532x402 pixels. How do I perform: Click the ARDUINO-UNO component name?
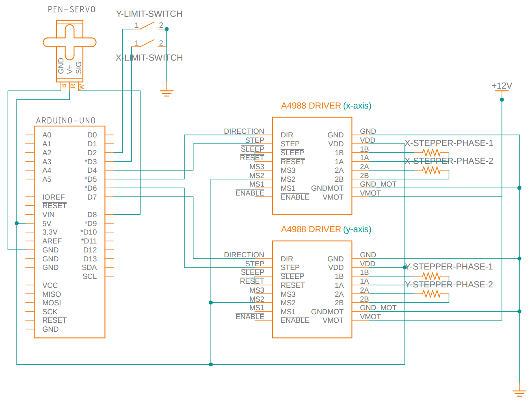66,120
